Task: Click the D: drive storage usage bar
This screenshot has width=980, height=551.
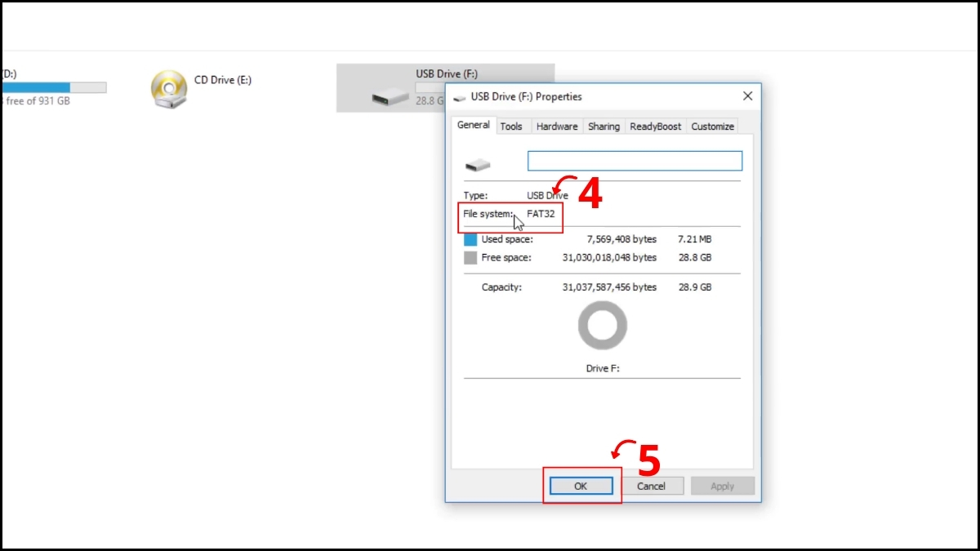Action: 53,87
